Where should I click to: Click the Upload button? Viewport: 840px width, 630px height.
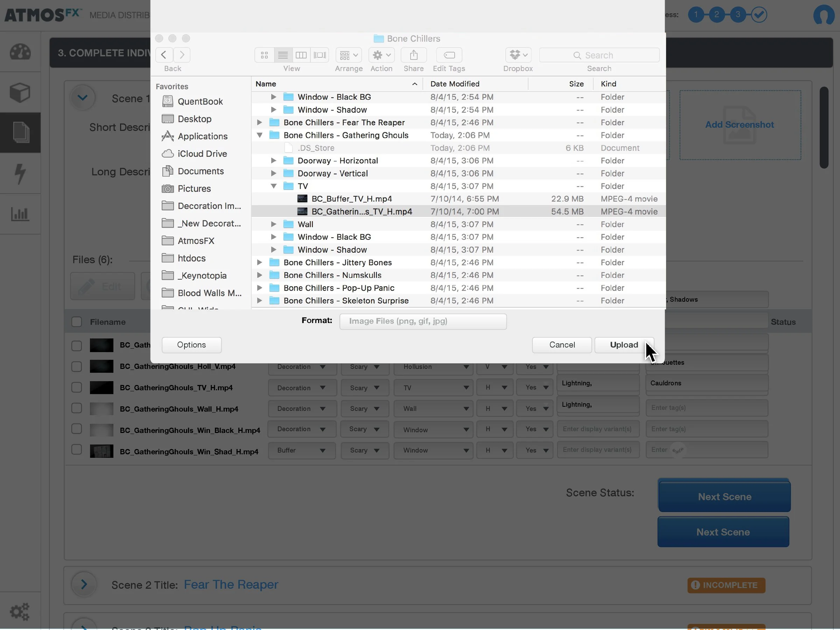[624, 345]
